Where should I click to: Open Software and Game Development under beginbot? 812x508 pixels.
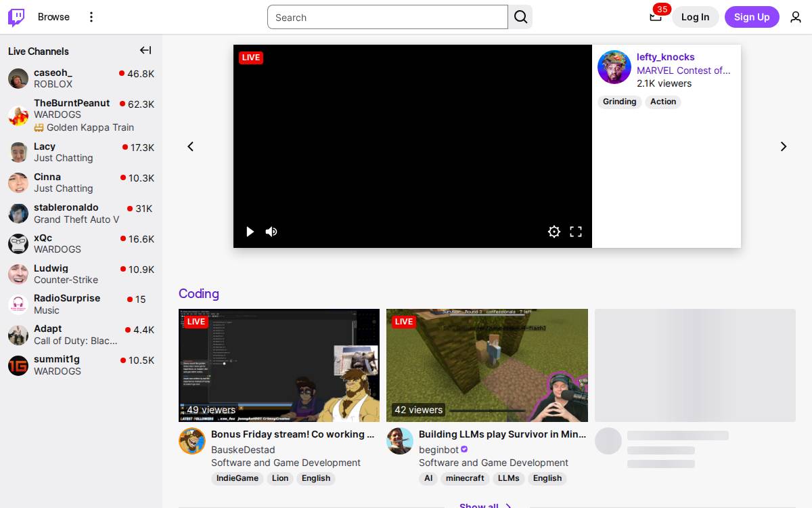[493, 463]
